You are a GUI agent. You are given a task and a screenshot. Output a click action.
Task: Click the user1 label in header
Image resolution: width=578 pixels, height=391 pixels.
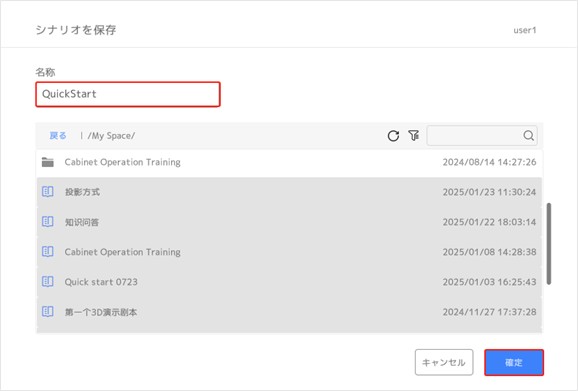[x=525, y=30]
